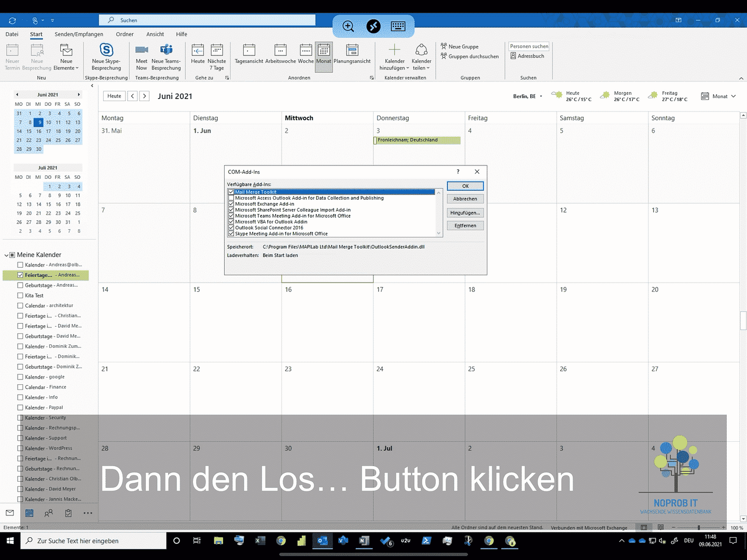Select the Start ribbon tab

pyautogui.click(x=36, y=34)
